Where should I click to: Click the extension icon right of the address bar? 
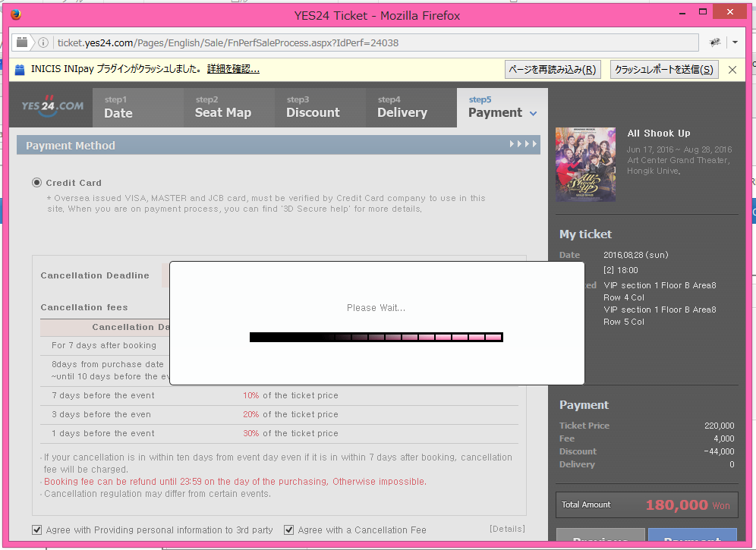coord(715,42)
